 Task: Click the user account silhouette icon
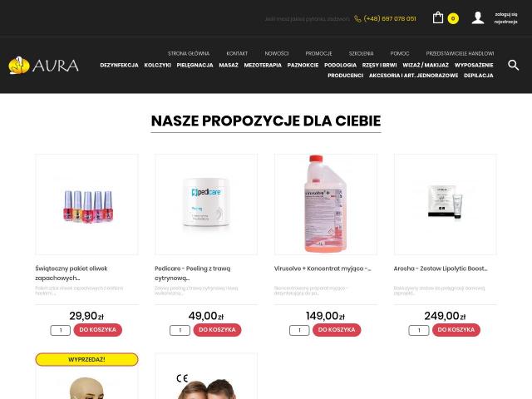[x=478, y=18]
